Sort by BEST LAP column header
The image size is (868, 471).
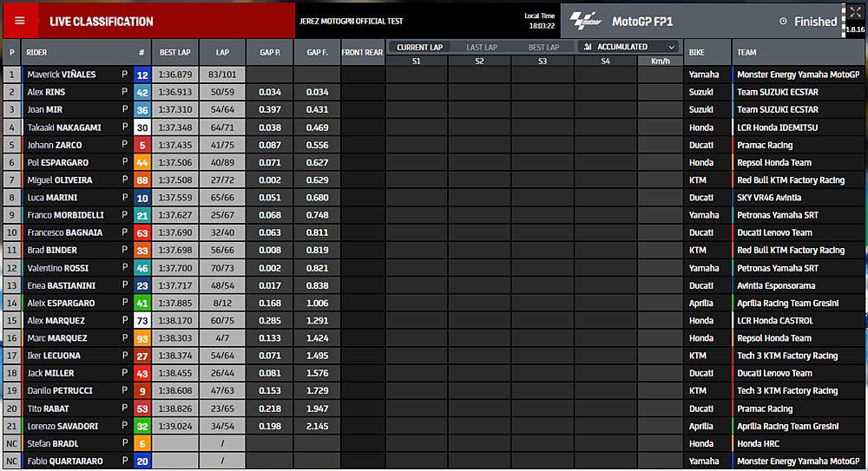click(x=174, y=52)
